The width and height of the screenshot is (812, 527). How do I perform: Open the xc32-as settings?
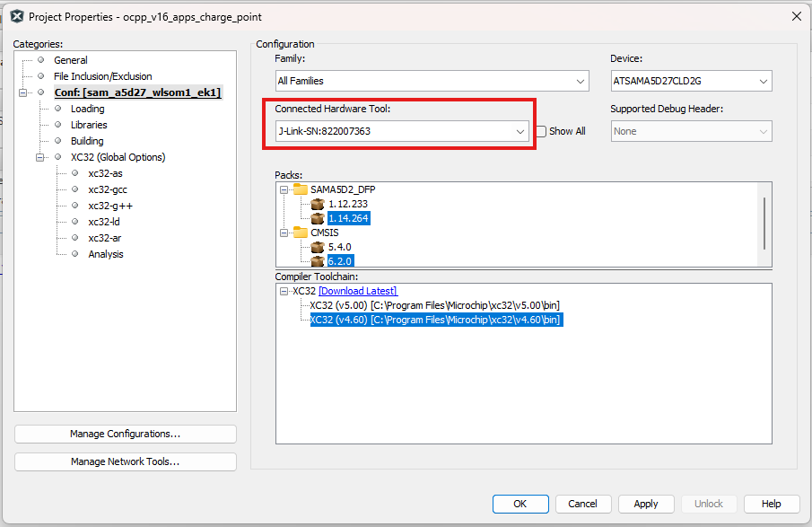click(x=105, y=173)
